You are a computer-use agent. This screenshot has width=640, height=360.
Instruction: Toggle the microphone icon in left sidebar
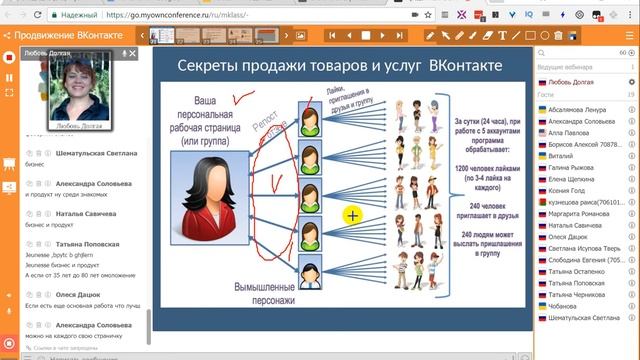(x=9, y=311)
